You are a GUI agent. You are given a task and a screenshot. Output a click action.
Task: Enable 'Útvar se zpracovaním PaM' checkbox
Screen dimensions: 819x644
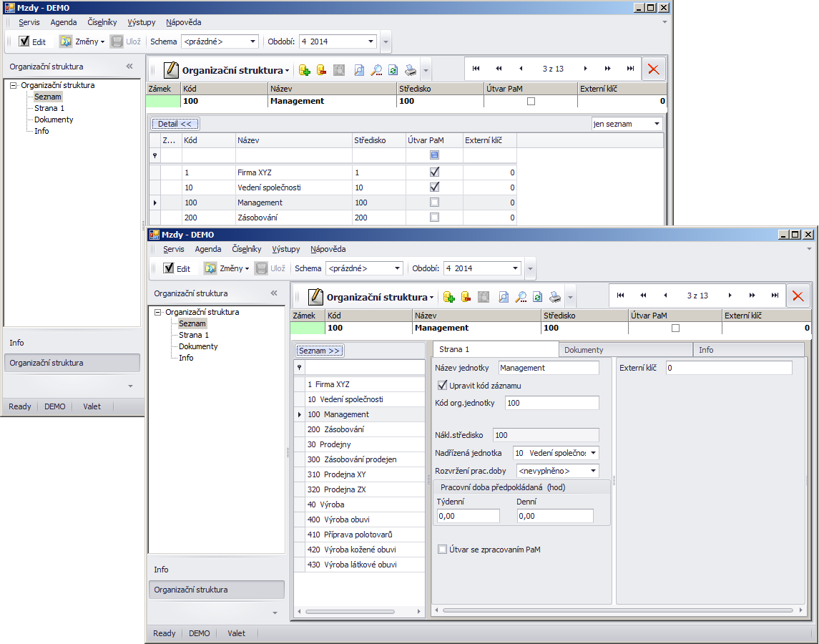pos(443,550)
